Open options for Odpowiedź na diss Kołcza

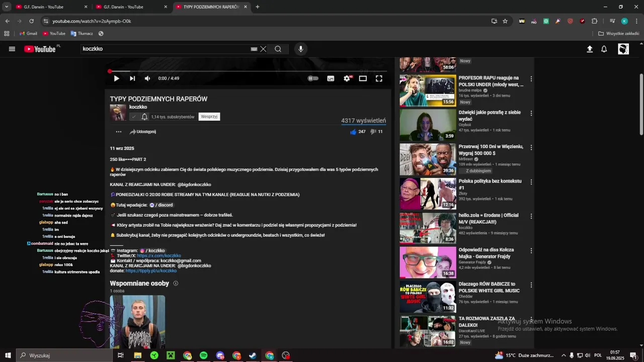531,250
